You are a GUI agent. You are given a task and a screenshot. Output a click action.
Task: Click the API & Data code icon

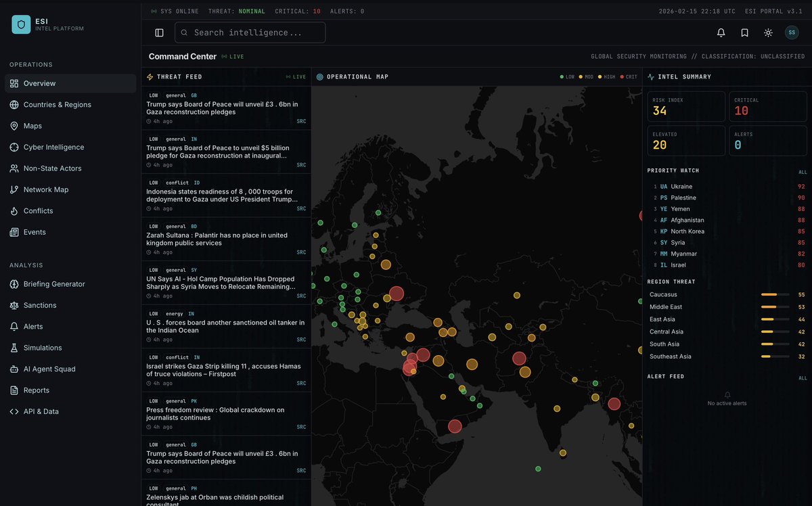click(x=14, y=411)
